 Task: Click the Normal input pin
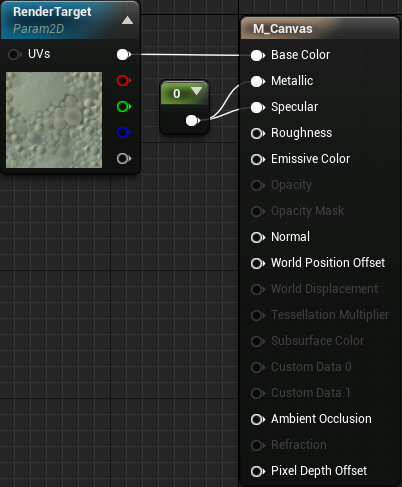coord(258,237)
